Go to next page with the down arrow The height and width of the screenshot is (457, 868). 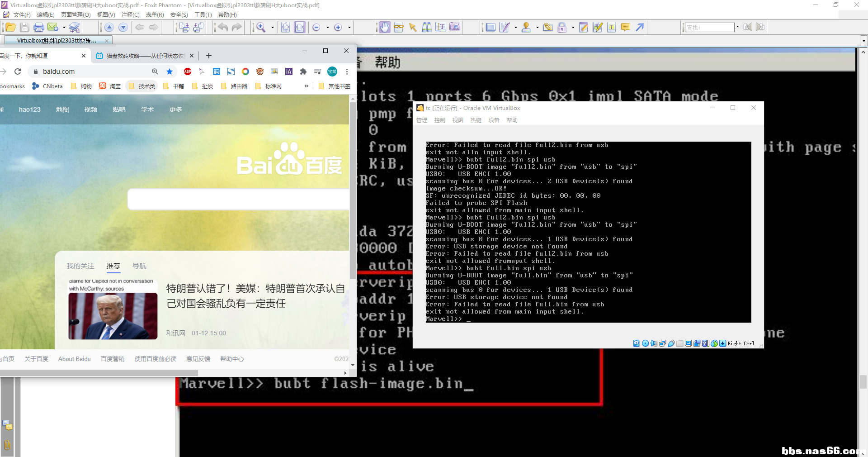click(123, 27)
